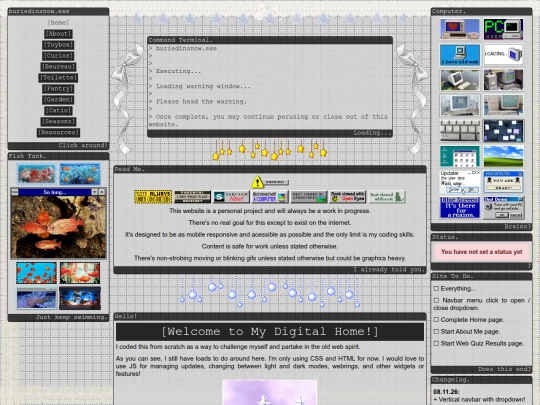This screenshot has height=405, width=540.
Task: Click the 'Site always under construction' badge
Action: pyautogui.click(x=153, y=197)
